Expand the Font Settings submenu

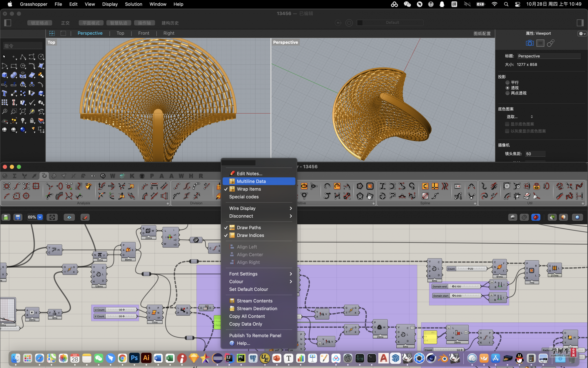point(259,274)
